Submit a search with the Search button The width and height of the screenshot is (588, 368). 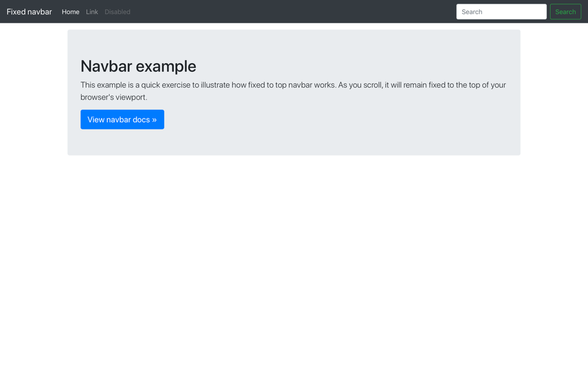tap(565, 11)
